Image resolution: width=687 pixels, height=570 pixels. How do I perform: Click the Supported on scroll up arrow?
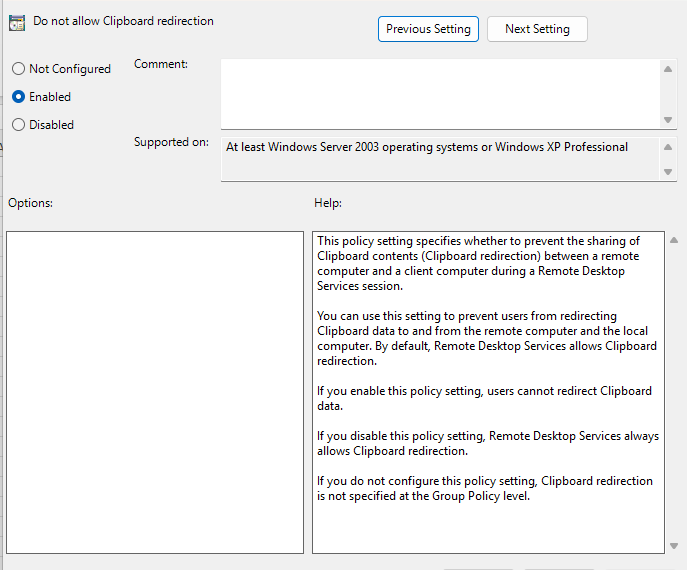(668, 147)
